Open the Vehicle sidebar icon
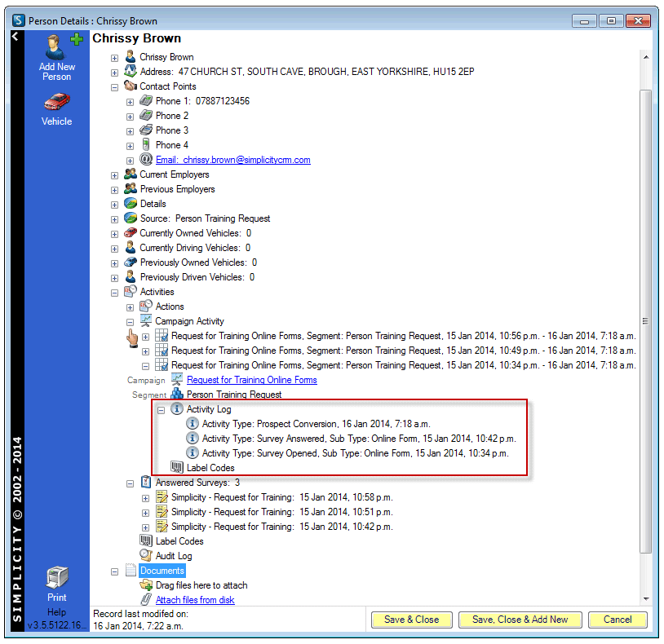Image resolution: width=664 pixels, height=644 pixels. point(57,103)
